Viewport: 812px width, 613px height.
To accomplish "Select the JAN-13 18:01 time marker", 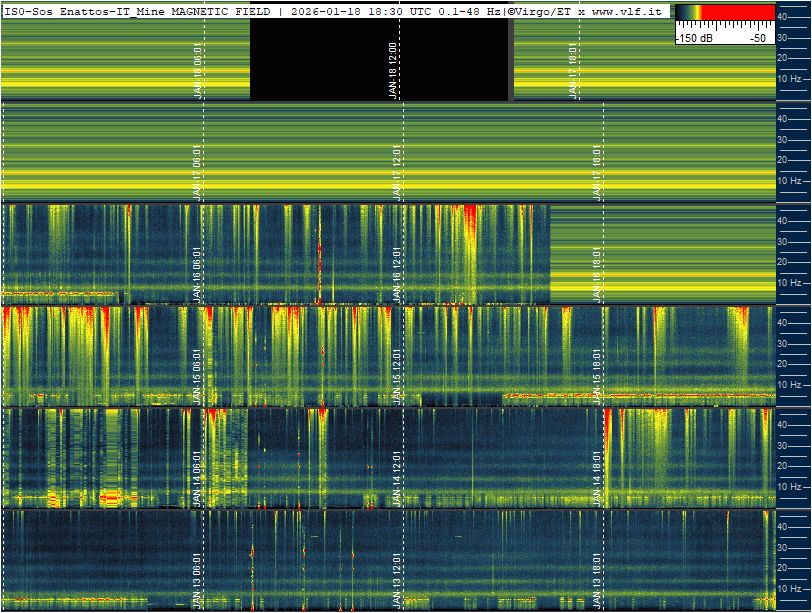I will (597, 580).
